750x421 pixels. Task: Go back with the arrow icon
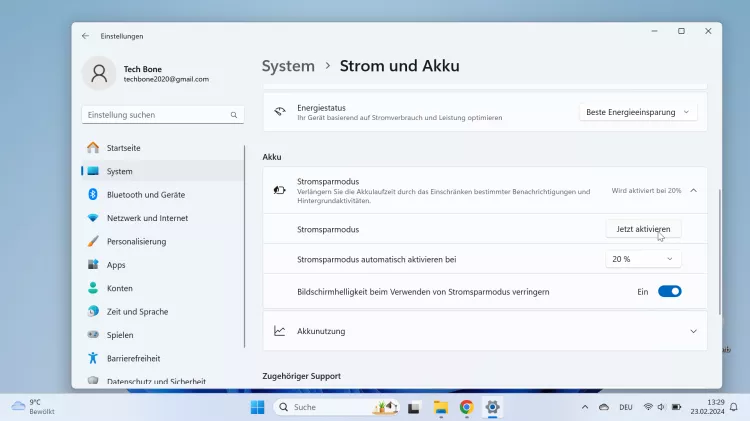[85, 36]
